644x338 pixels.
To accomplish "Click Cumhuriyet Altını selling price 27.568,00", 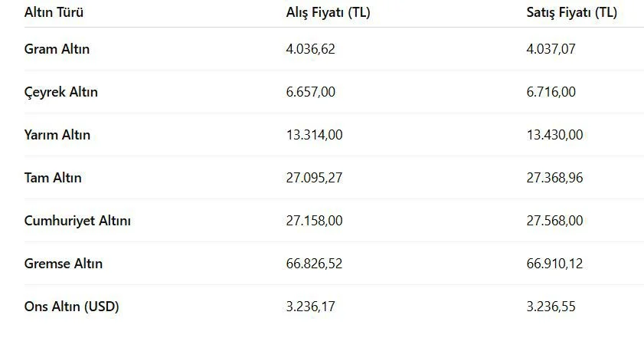I will 554,221.
